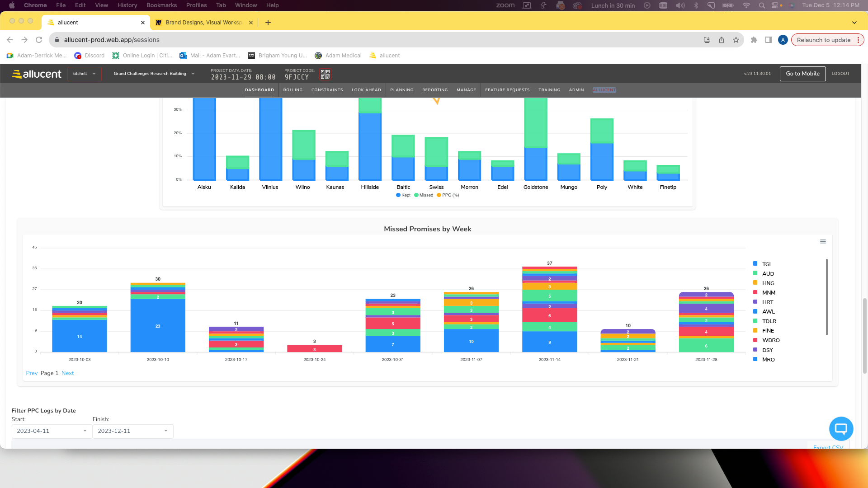Bookmark this page with the star icon

[736, 40]
